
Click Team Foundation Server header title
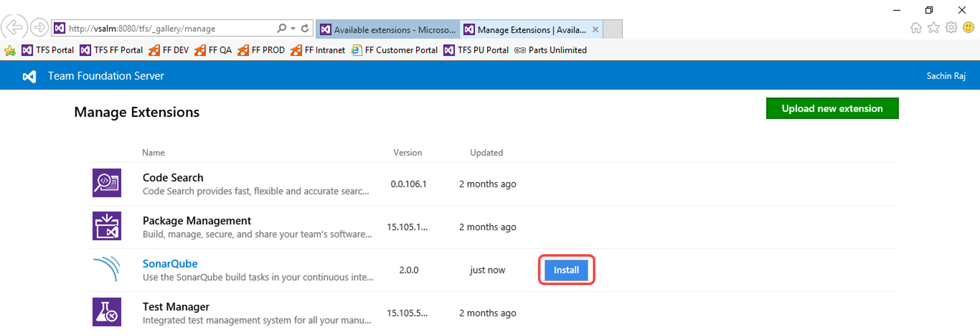tap(106, 76)
